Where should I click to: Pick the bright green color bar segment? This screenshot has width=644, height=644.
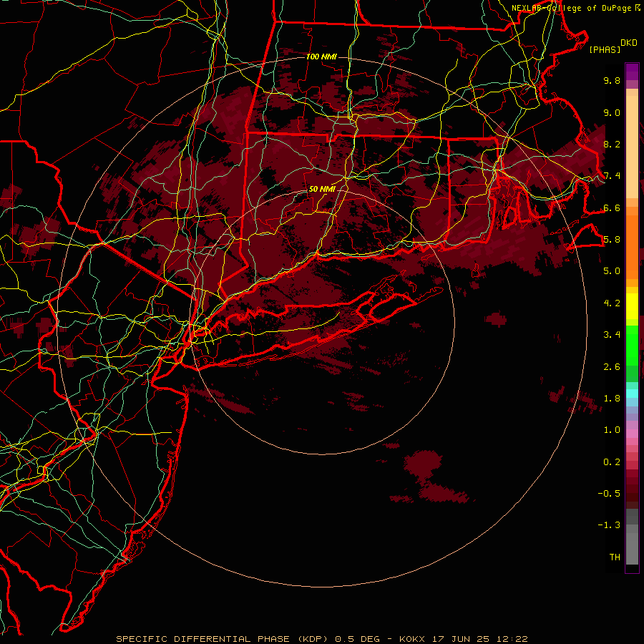[632, 345]
